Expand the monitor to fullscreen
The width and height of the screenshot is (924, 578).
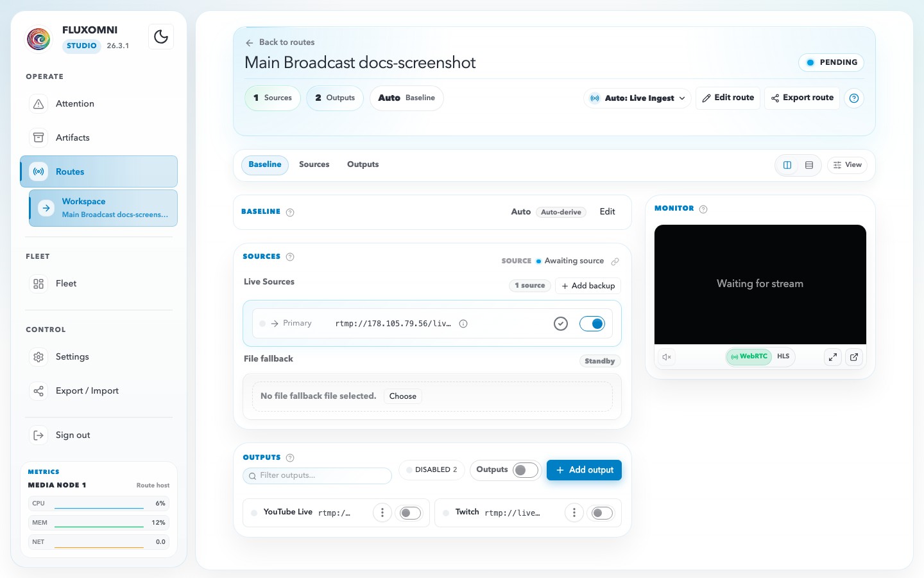pos(832,357)
